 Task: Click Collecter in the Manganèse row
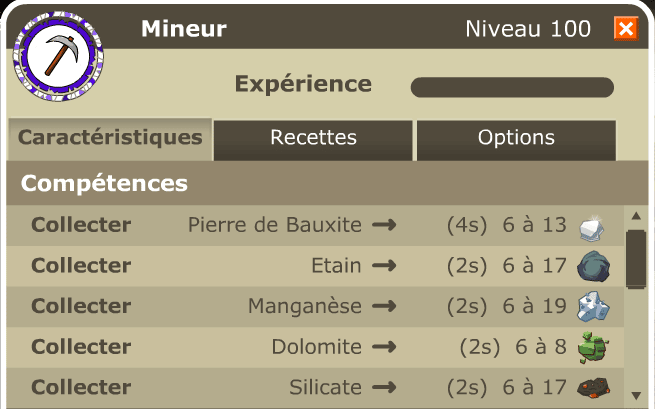tap(81, 306)
